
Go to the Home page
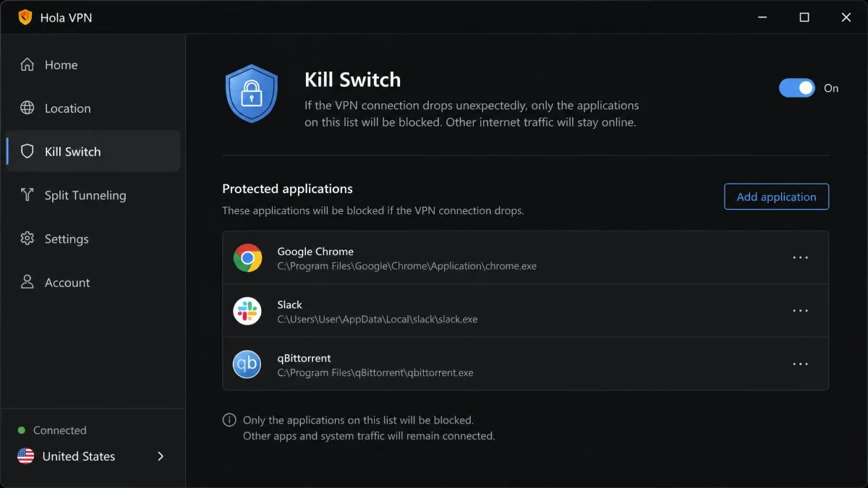click(x=93, y=64)
